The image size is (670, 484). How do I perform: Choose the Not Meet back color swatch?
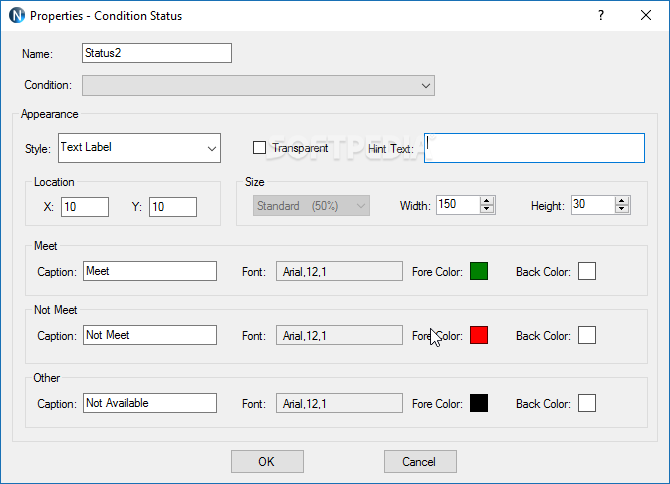[x=586, y=336]
